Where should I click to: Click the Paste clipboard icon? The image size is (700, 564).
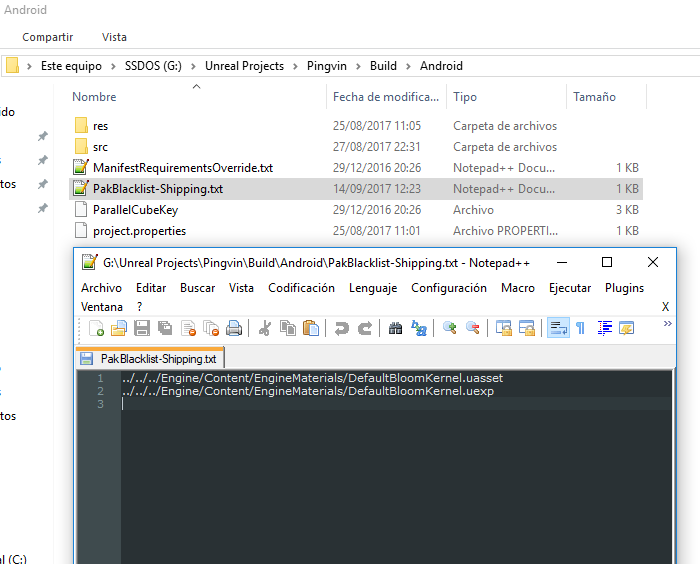[x=311, y=328]
